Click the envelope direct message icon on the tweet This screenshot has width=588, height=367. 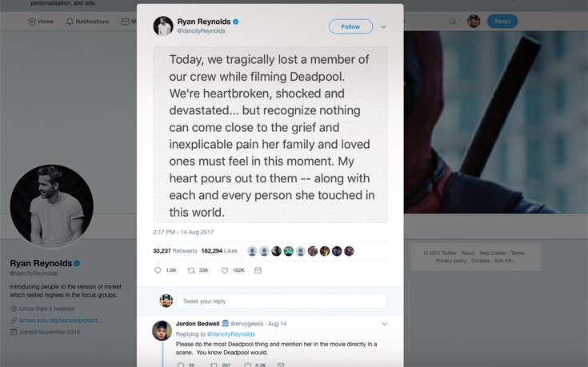[258, 270]
